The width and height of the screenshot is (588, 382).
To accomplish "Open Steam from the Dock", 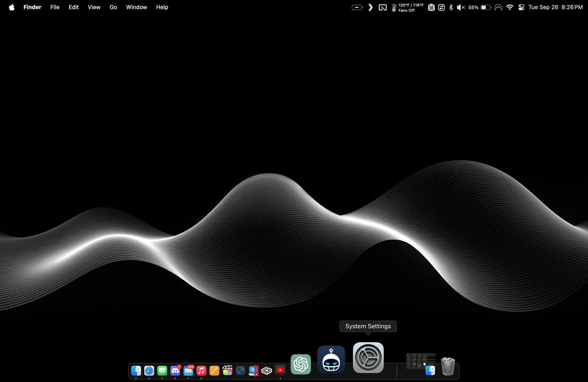I will coord(240,370).
